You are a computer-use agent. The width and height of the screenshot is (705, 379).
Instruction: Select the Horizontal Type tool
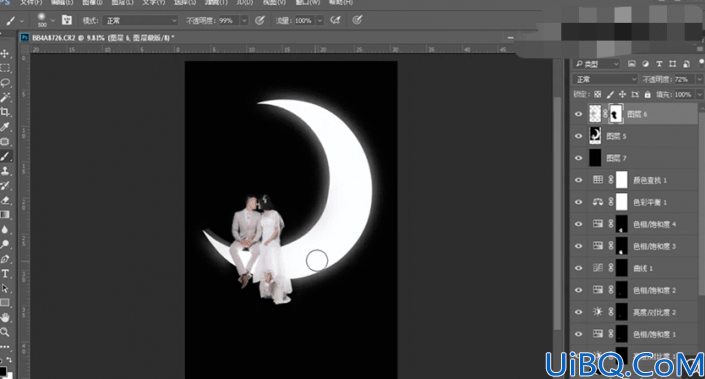pyautogui.click(x=5, y=273)
